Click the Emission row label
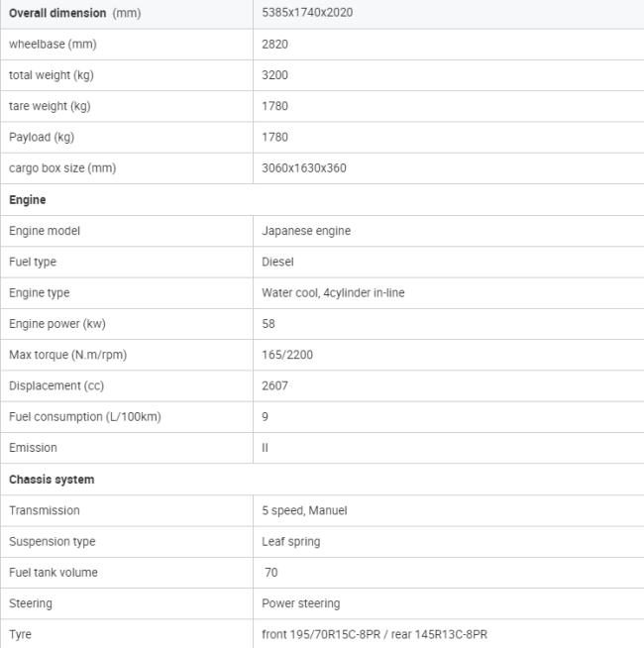Viewport: 644px width, 648px height. pos(33,448)
